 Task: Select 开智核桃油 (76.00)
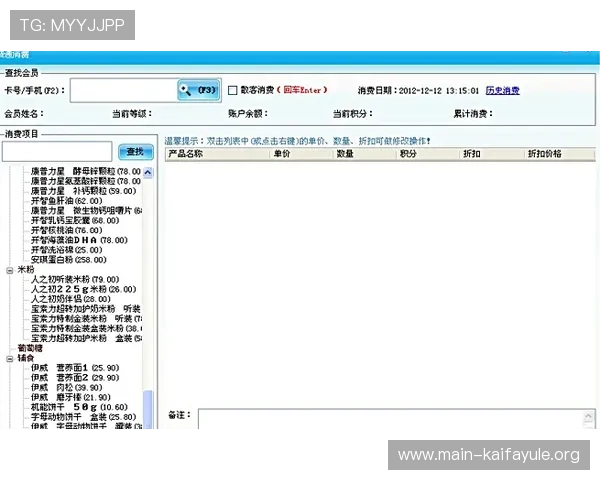coord(67,230)
